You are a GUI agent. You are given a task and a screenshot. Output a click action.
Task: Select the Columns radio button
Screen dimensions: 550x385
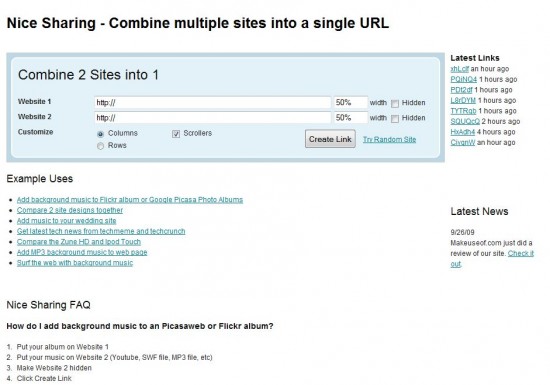(x=100, y=134)
